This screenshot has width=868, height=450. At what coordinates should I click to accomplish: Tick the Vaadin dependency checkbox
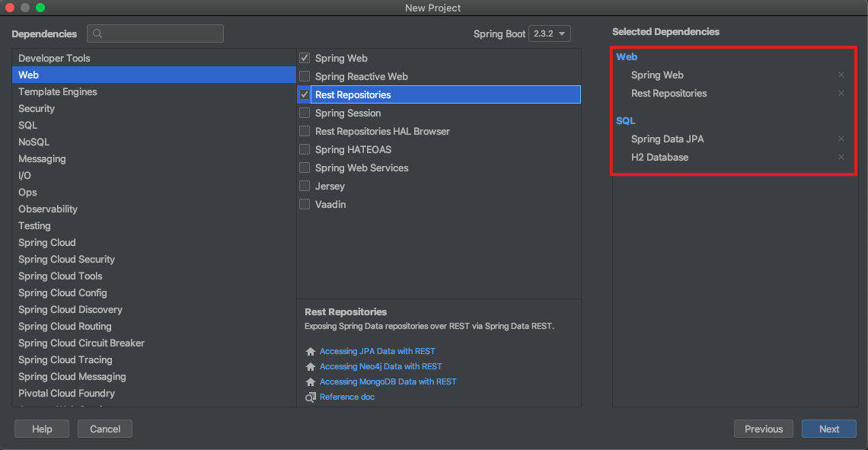point(305,205)
